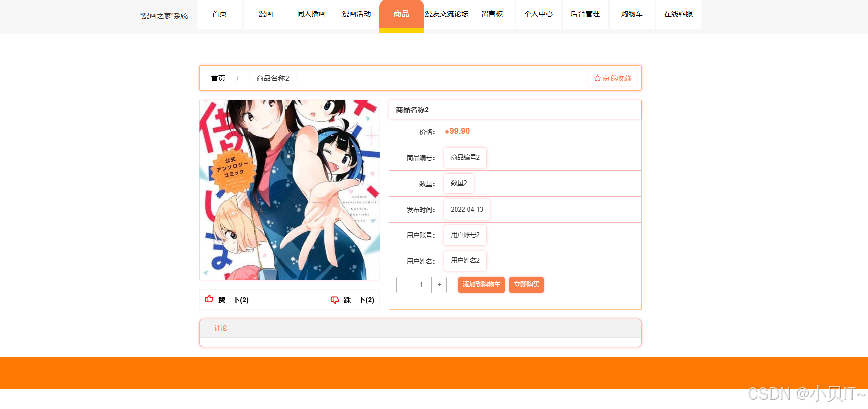Click 踩一下(2) dislike label
The height and width of the screenshot is (409, 868).
[359, 300]
